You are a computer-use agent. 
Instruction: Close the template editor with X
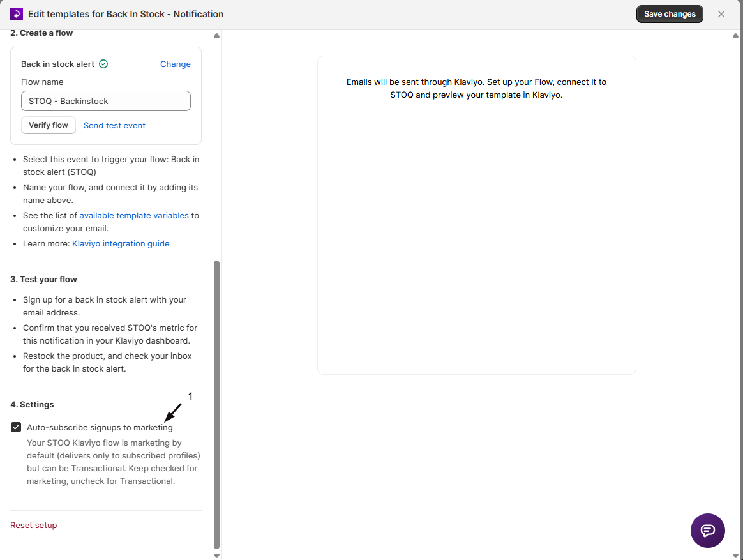[x=721, y=14]
